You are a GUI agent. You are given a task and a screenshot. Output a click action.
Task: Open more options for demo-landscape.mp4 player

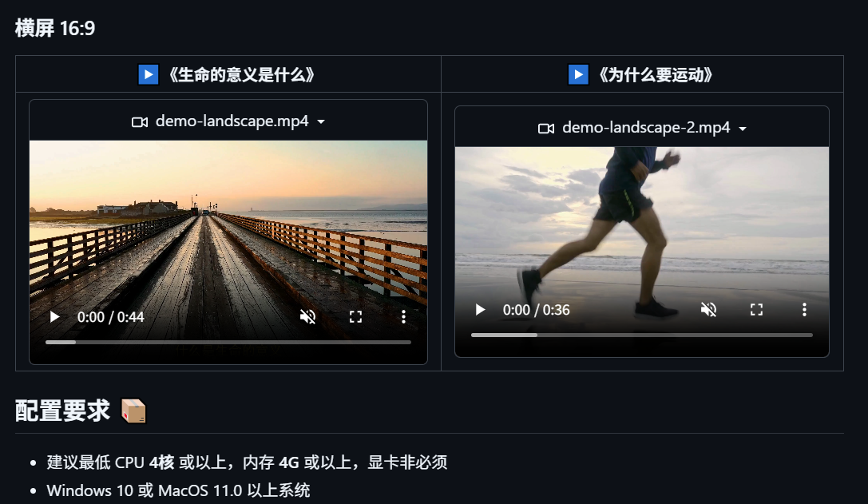(x=404, y=317)
